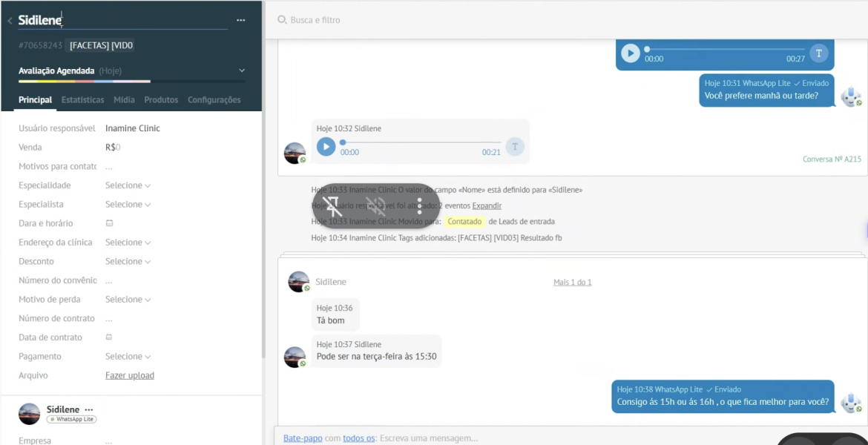
Task: Play the 10:32 audio message from Sidilene
Action: pyautogui.click(x=326, y=147)
